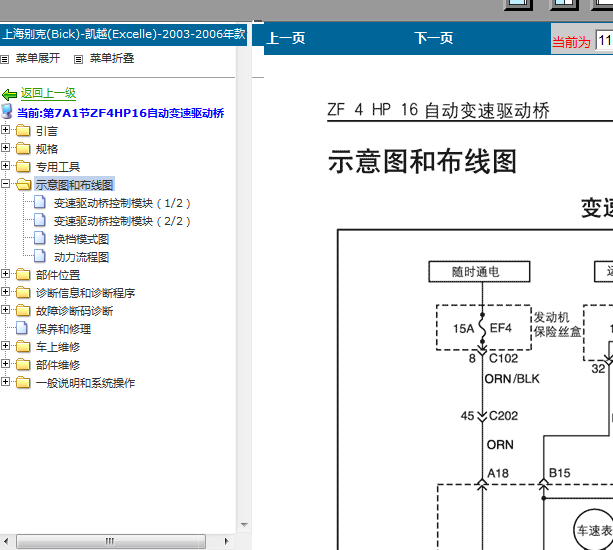Click the 菜单折叠 menu collapse button
613x550 pixels.
tap(112, 58)
